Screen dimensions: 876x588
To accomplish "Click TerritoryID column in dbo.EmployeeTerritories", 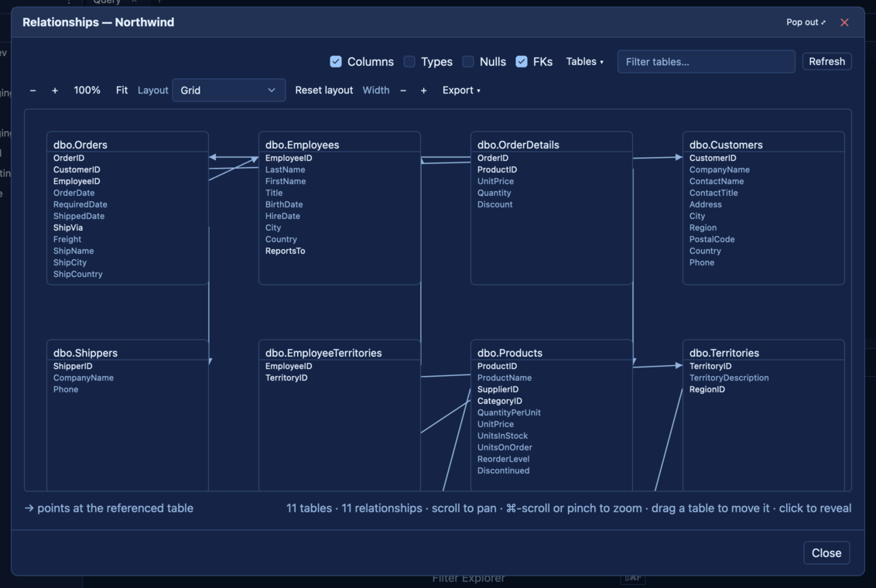I will [x=286, y=378].
